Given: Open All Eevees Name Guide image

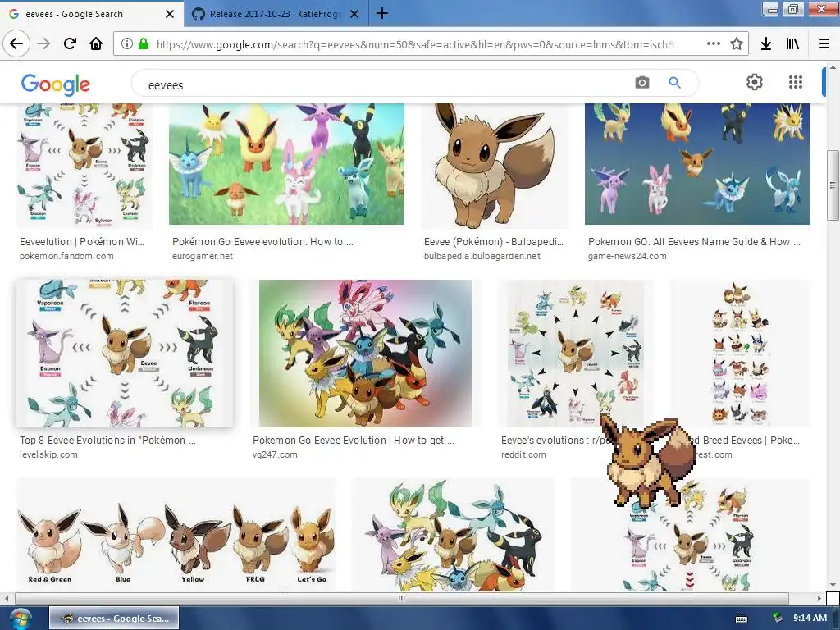Looking at the screenshot, I should (x=697, y=164).
